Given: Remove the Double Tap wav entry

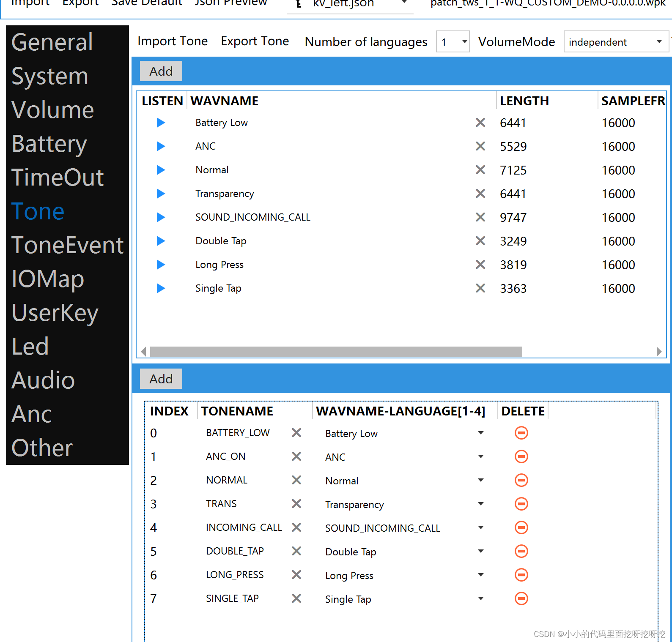Looking at the screenshot, I should coord(480,241).
